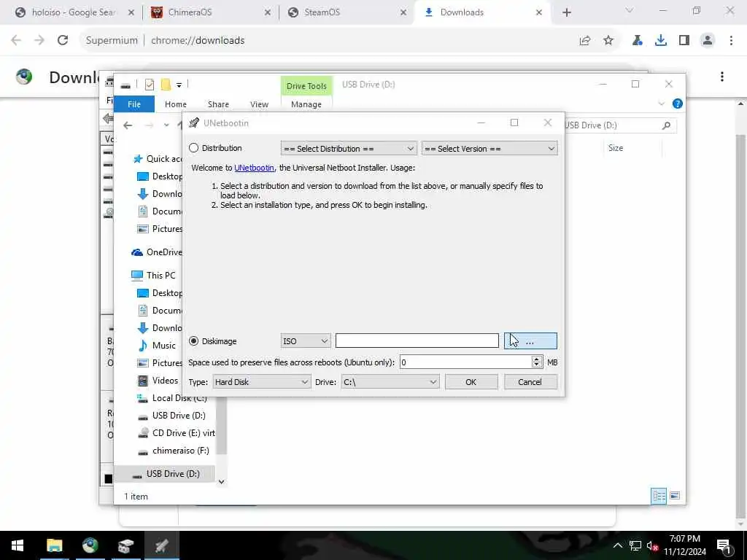Click the Drive Tools contextual tab
This screenshot has height=560, width=747.
tap(306, 86)
